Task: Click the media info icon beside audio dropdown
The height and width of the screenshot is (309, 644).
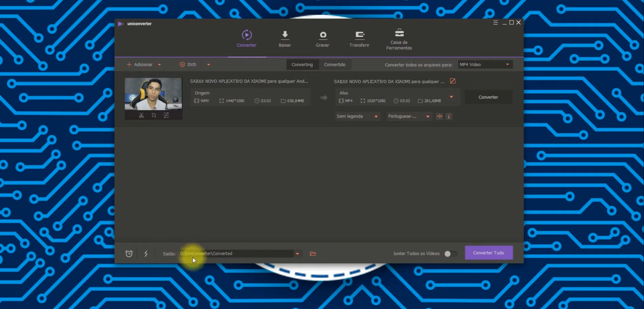Action: point(449,116)
